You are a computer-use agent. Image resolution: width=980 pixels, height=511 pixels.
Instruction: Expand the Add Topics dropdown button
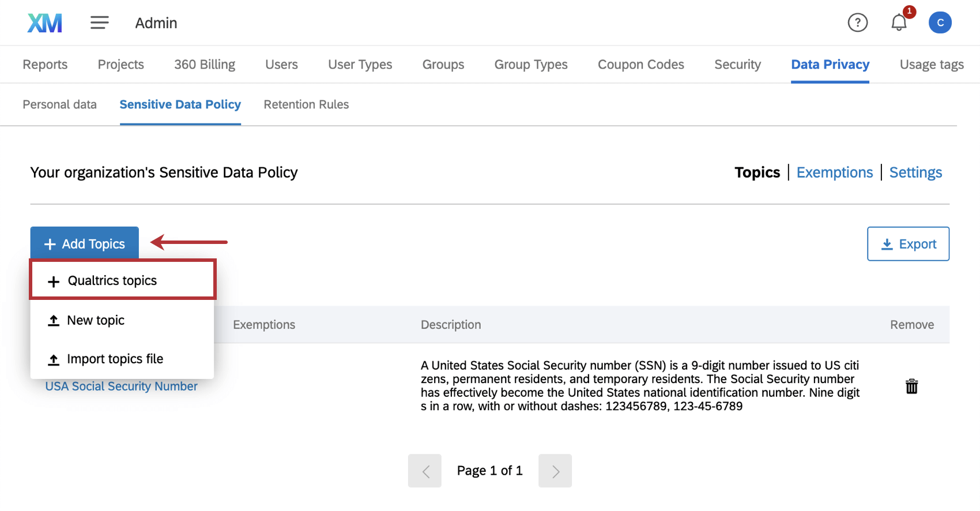85,244
